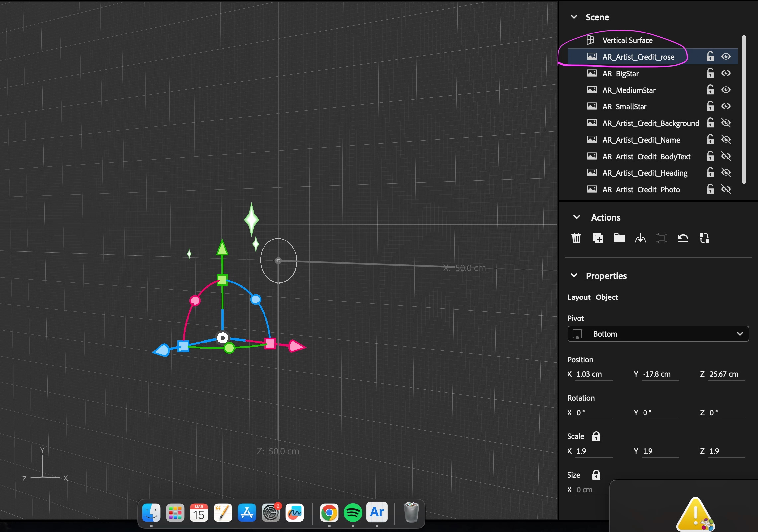Image resolution: width=758 pixels, height=532 pixels.
Task: Click the Delete trash icon in Actions
Action: click(576, 238)
